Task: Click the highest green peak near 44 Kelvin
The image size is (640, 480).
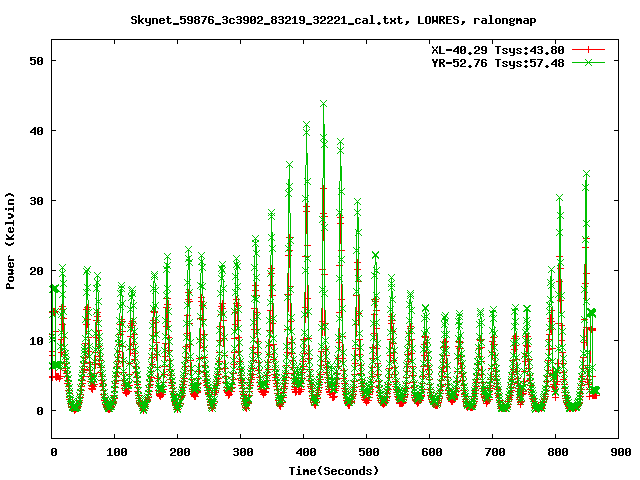Action: [323, 104]
